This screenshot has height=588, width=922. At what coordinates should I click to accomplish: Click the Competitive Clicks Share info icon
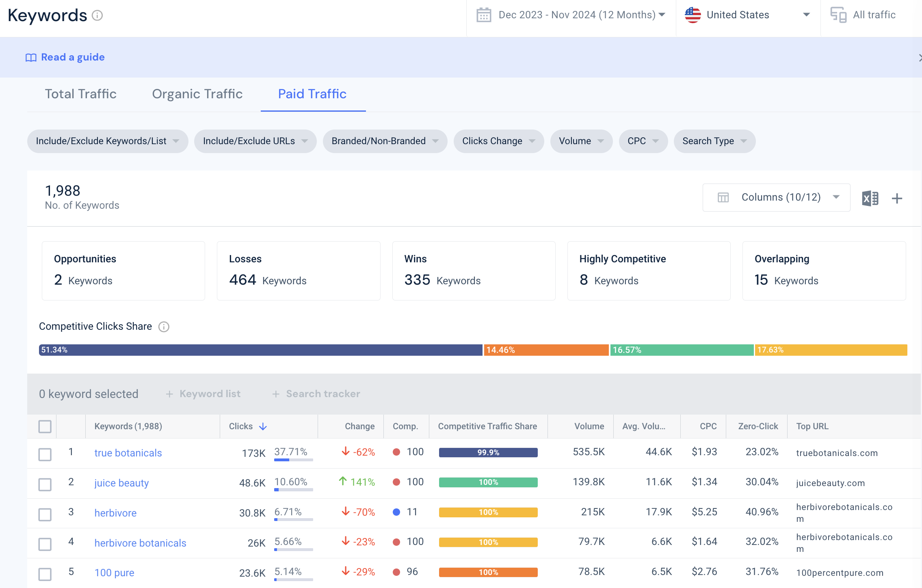(x=164, y=326)
